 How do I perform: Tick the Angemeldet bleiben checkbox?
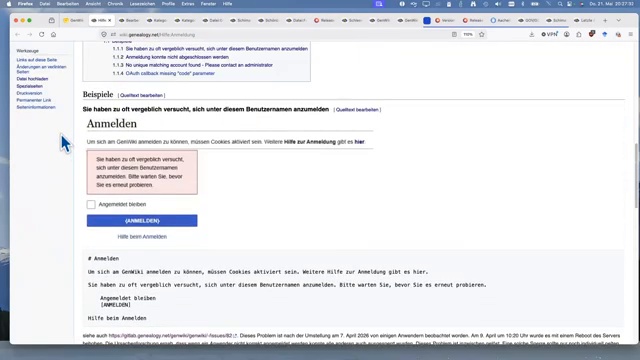tap(91, 204)
